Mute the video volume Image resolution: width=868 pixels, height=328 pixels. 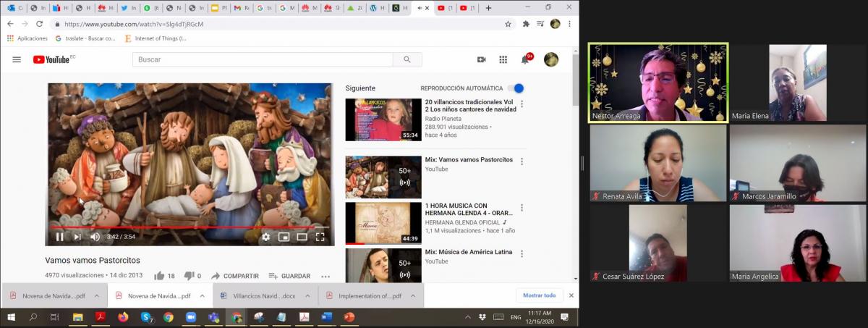point(95,237)
